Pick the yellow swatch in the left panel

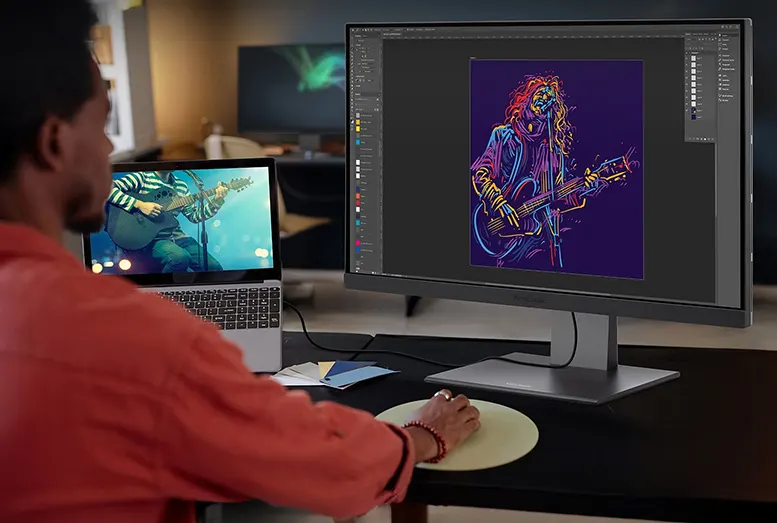(356, 127)
